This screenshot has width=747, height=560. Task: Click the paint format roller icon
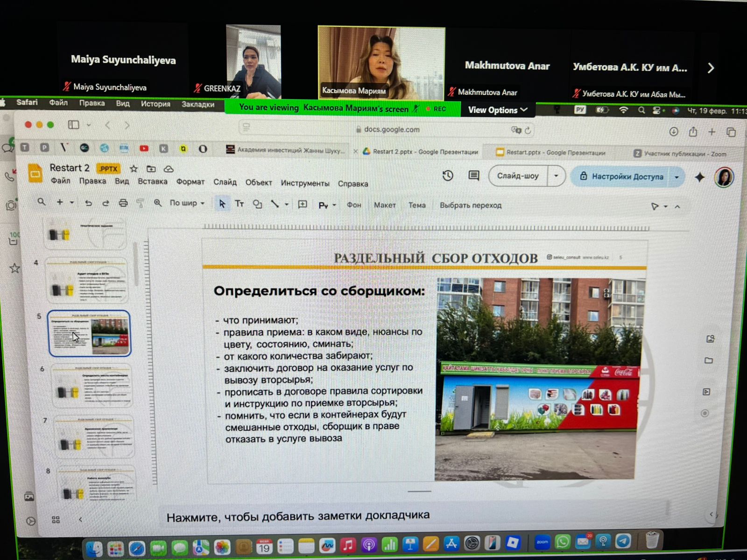(x=140, y=203)
